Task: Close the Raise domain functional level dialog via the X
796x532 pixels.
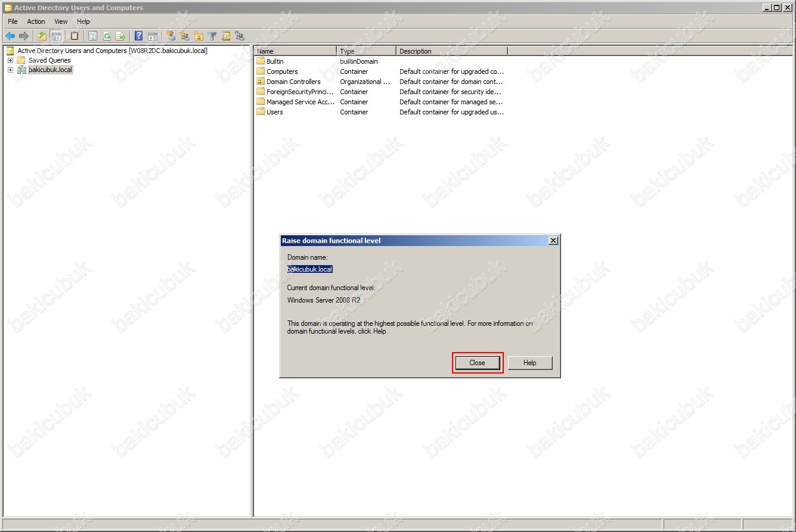Action: click(553, 241)
